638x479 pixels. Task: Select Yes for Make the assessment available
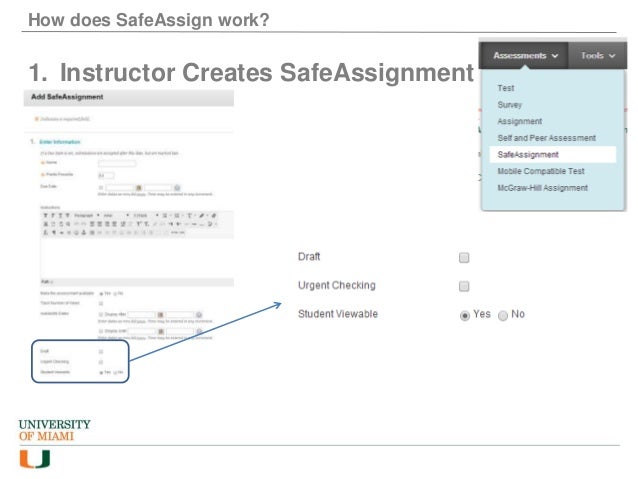[x=101, y=294]
